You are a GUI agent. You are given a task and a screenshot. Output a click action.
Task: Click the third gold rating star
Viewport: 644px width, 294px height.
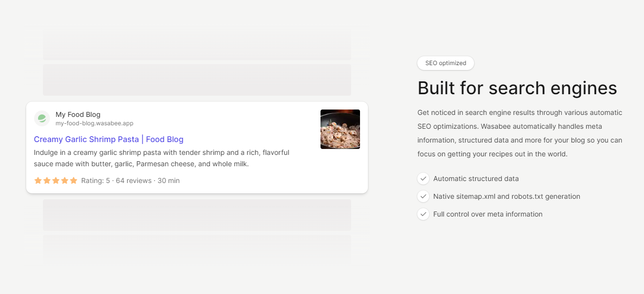coord(56,181)
